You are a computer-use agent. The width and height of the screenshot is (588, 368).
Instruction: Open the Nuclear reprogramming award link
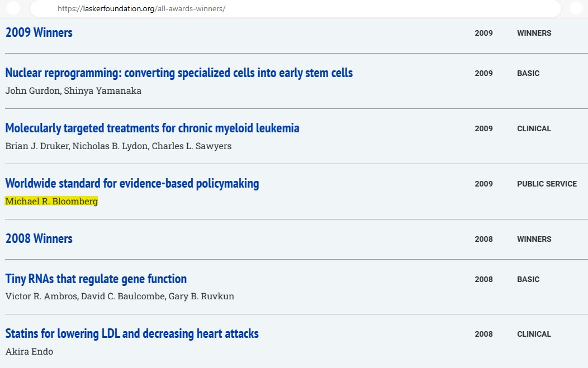[x=179, y=73]
